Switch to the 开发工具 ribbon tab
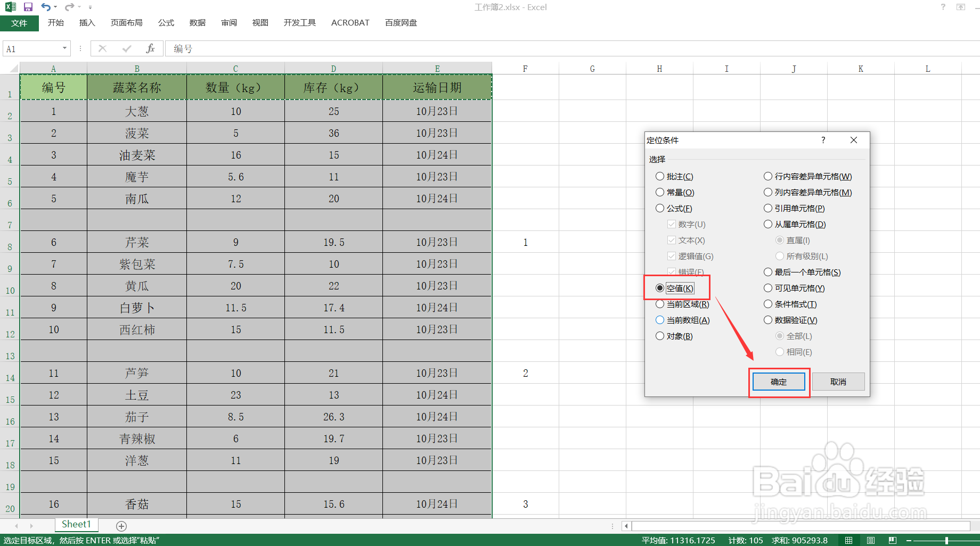This screenshot has width=980, height=546. [x=300, y=23]
